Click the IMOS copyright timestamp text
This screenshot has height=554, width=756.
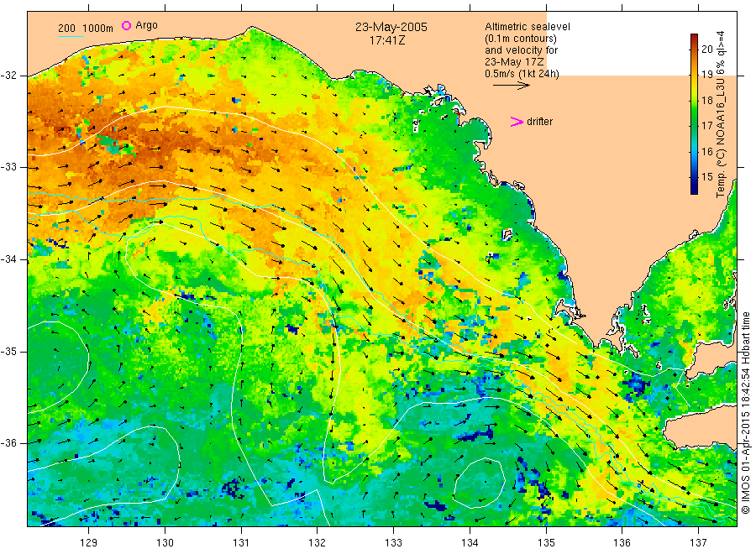pos(746,412)
